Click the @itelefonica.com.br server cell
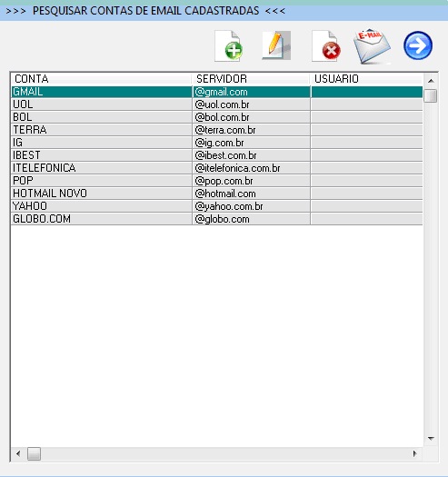 [252, 168]
